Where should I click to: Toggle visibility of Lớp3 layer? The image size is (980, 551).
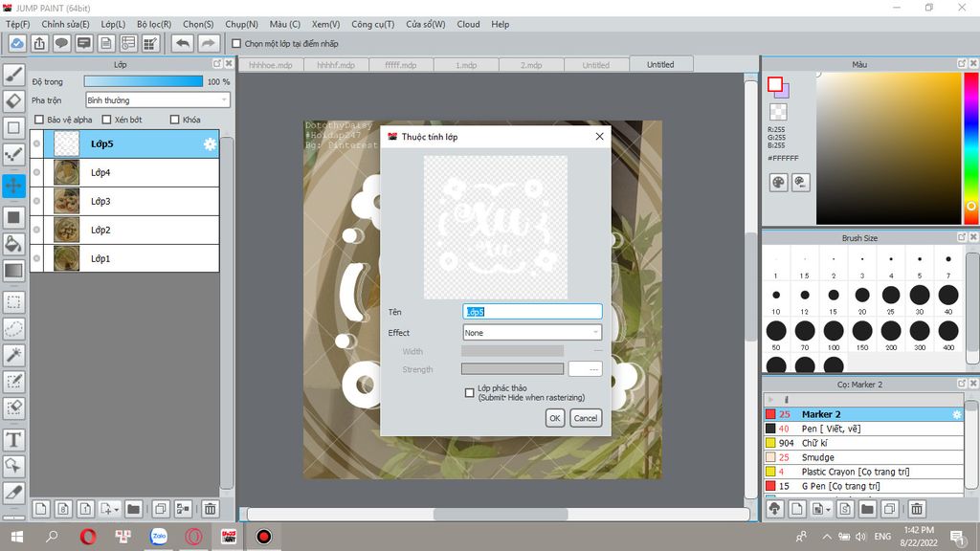(36, 201)
